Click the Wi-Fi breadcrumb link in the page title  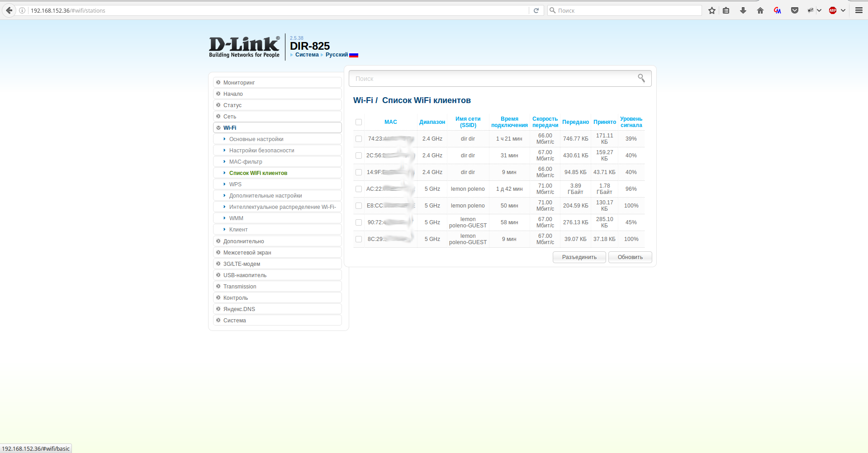(363, 100)
